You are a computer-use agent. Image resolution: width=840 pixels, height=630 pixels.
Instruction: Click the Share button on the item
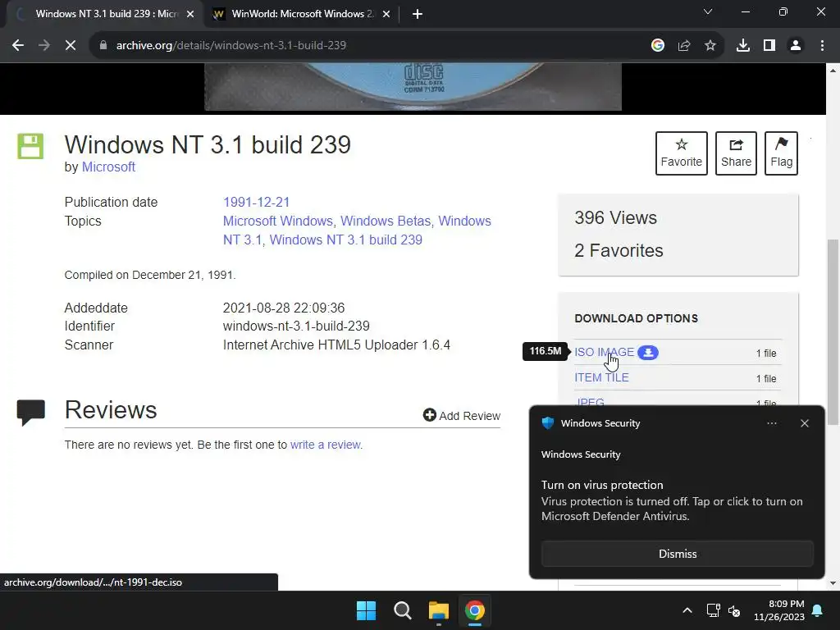tap(736, 153)
